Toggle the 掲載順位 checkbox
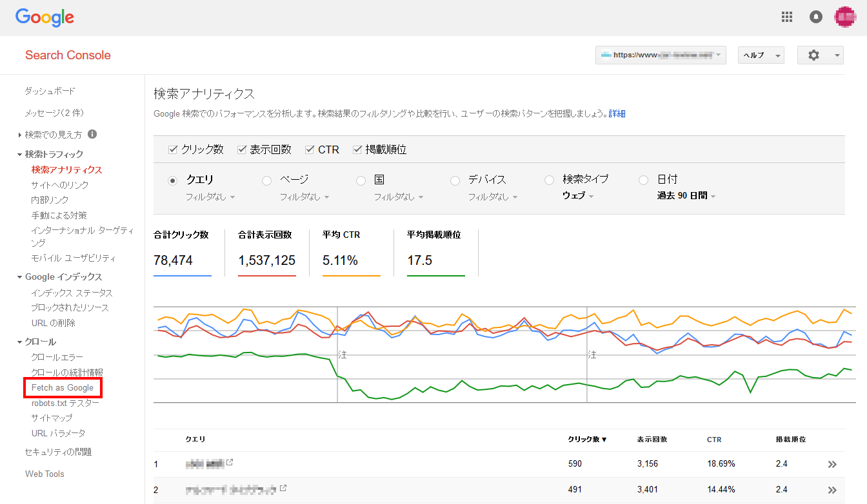The width and height of the screenshot is (867, 504). pyautogui.click(x=357, y=150)
